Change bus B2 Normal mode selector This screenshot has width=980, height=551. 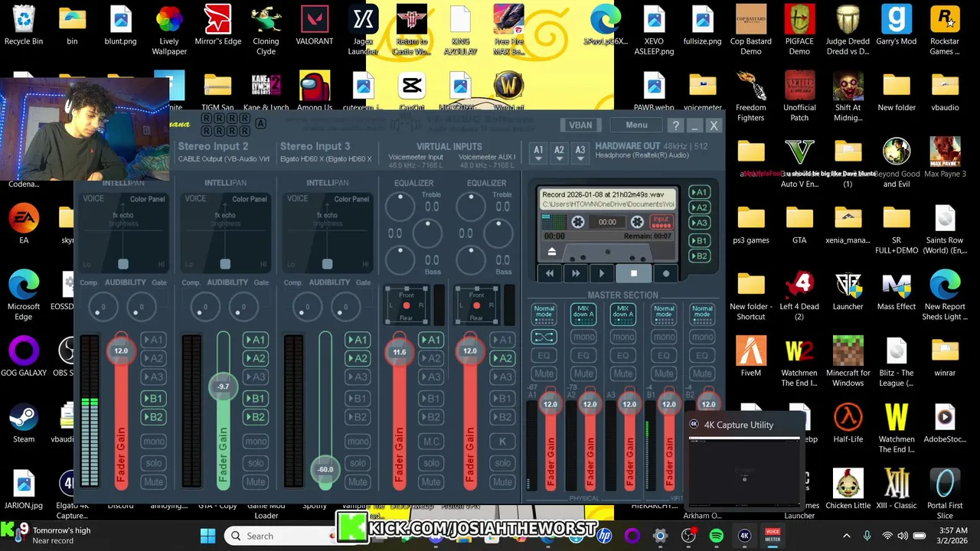[x=702, y=314]
